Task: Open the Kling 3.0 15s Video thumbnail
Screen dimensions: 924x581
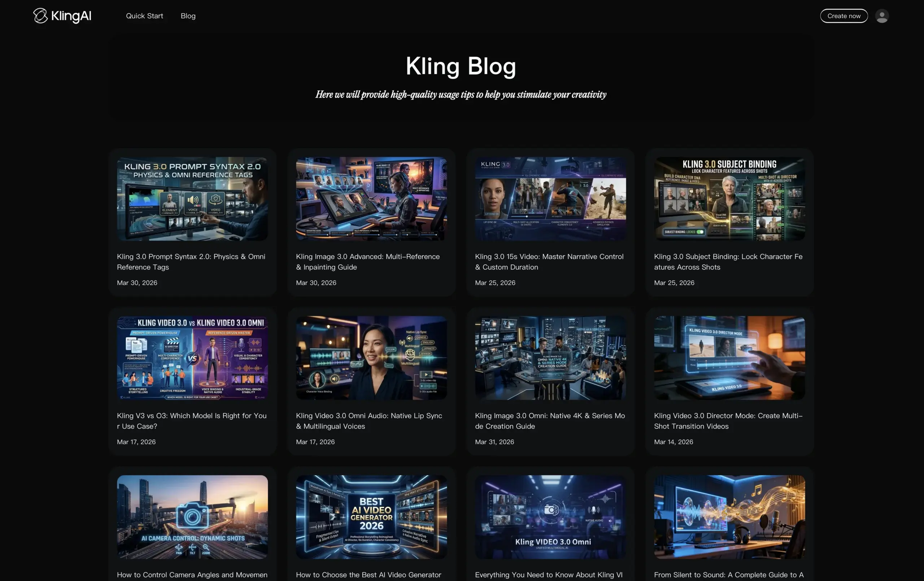Action: point(550,199)
